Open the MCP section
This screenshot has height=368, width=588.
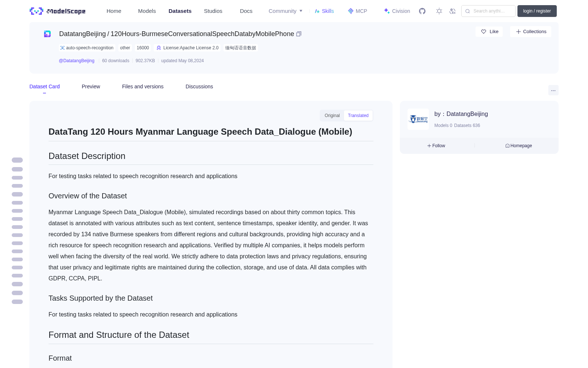pyautogui.click(x=358, y=11)
